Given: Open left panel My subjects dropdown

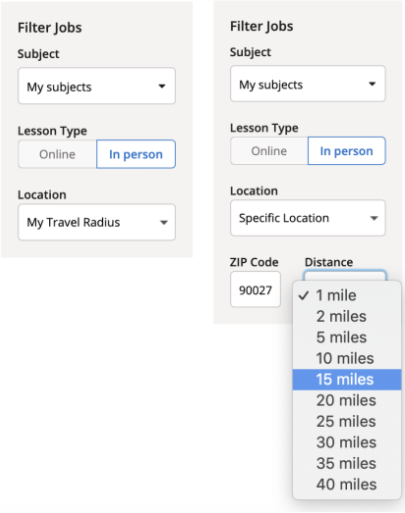Looking at the screenshot, I should pyautogui.click(x=97, y=86).
